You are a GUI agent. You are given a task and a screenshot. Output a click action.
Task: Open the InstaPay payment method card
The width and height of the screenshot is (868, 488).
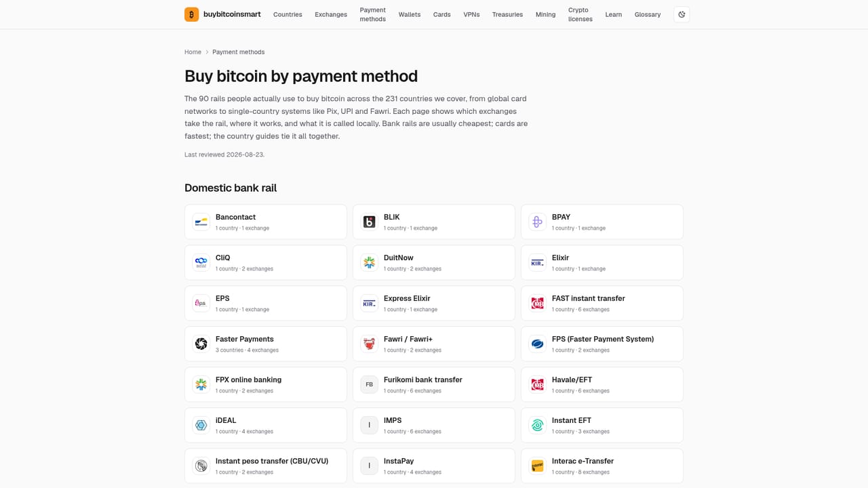pyautogui.click(x=434, y=466)
